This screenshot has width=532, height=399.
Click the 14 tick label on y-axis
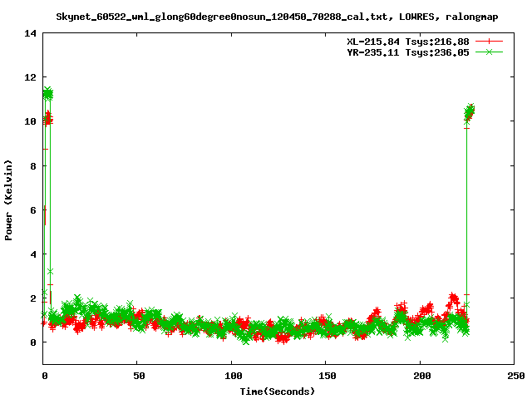point(30,33)
